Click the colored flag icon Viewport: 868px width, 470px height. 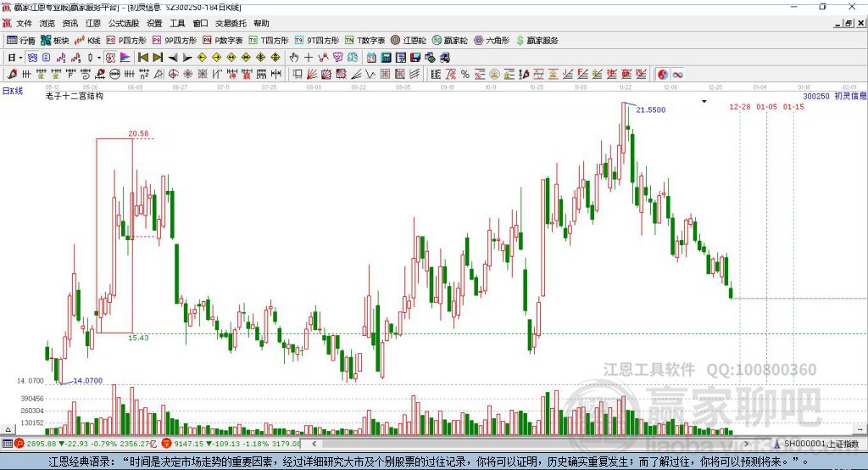pos(125,58)
